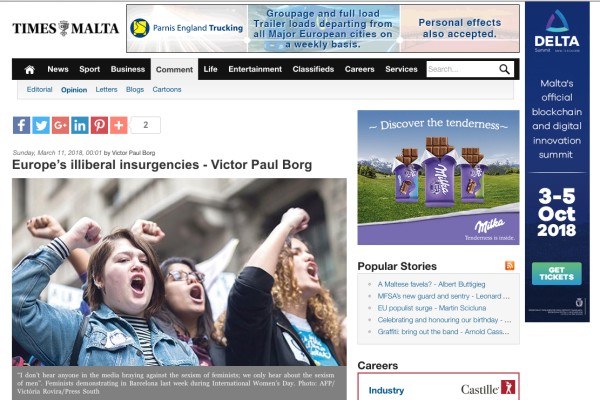600x400 pixels.
Task: Open 'EU populist surge' story link
Action: coord(432,308)
